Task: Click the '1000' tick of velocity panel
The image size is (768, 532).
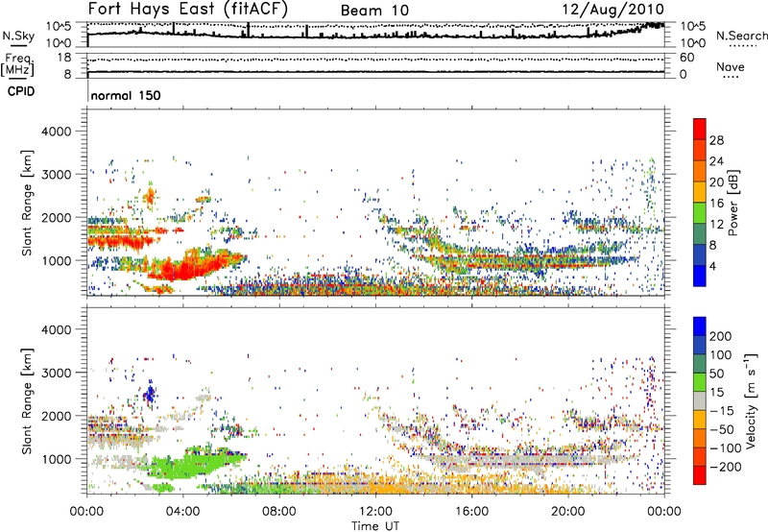Action: [56, 459]
